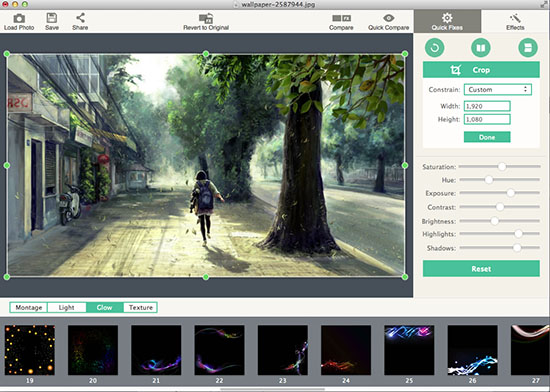The image size is (550, 392).
Task: Apply glow effect thumbnail 24
Action: pyautogui.click(x=346, y=350)
